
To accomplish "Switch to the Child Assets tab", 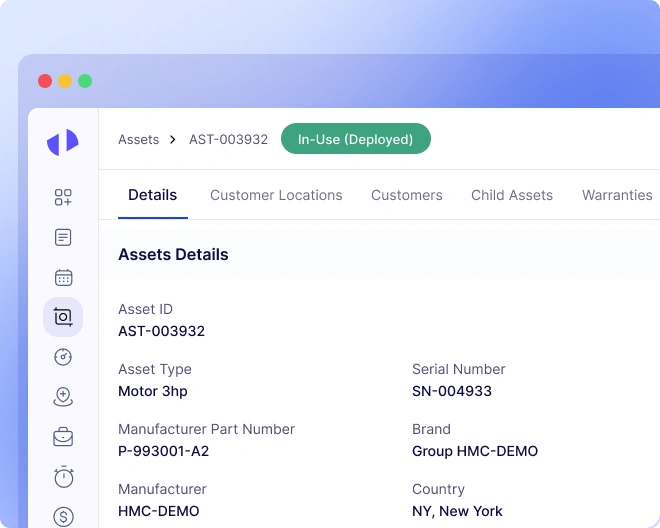I will (512, 195).
